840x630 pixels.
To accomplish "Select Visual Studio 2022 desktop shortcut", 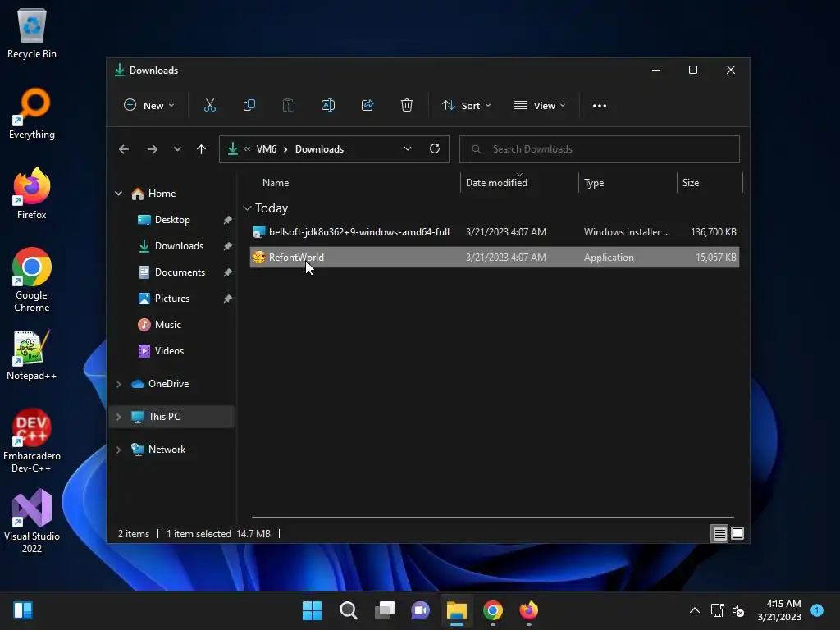I will (32, 521).
